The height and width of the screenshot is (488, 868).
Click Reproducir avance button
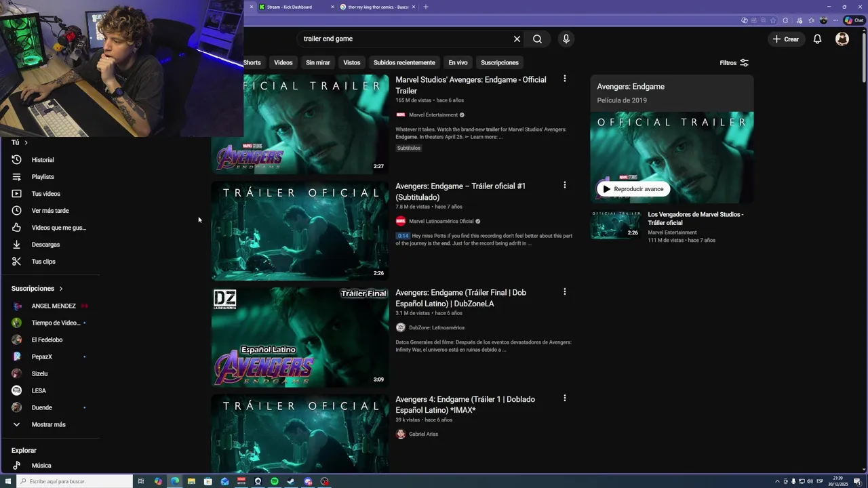[x=633, y=189]
